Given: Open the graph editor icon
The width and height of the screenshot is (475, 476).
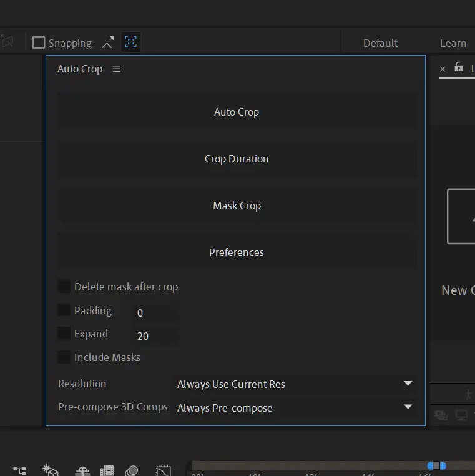Looking at the screenshot, I should click(163, 470).
